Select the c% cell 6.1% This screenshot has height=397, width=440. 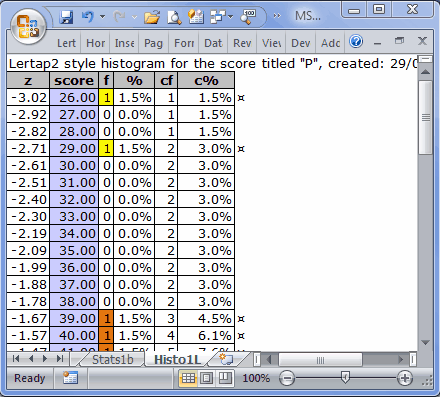coord(206,336)
